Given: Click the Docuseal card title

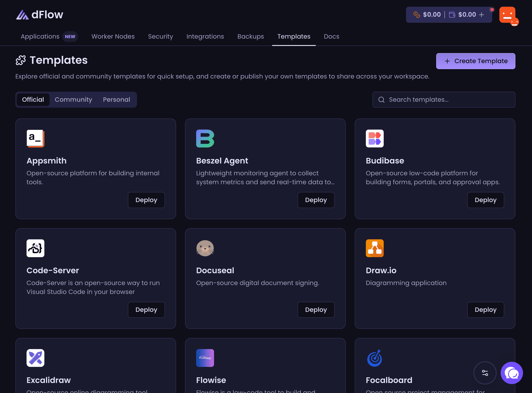Looking at the screenshot, I should [x=215, y=270].
